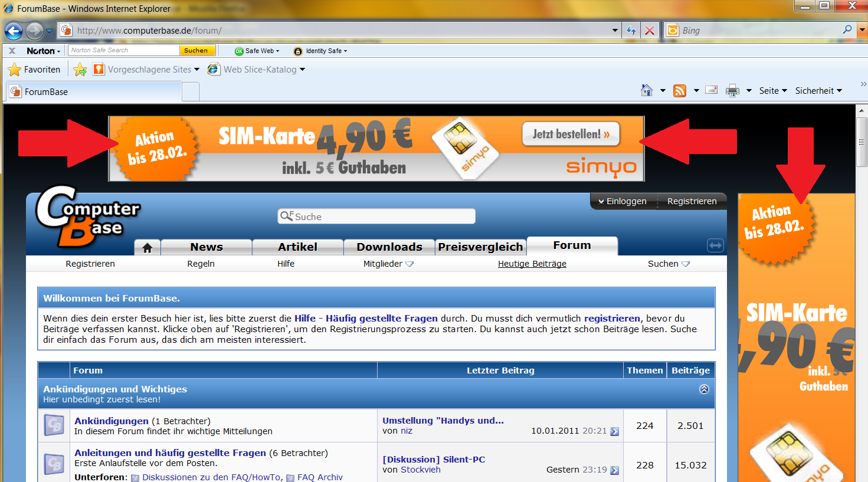Toggle page width with the double-arrow icon

[715, 245]
